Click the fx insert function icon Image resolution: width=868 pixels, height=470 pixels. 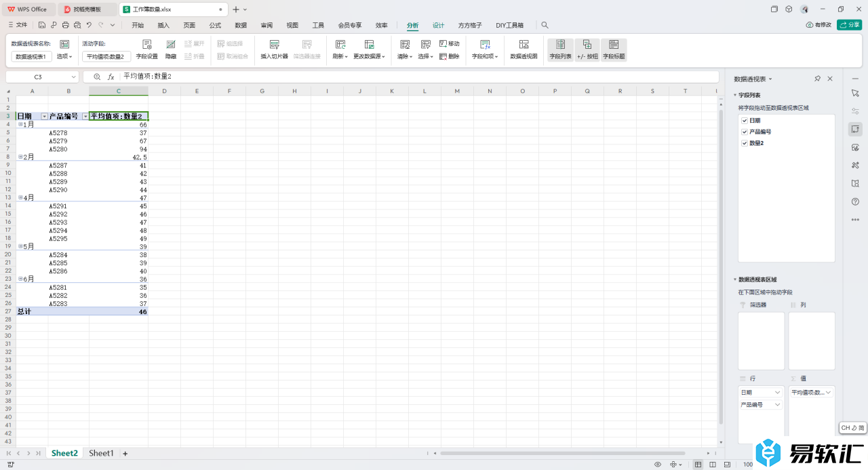point(111,77)
